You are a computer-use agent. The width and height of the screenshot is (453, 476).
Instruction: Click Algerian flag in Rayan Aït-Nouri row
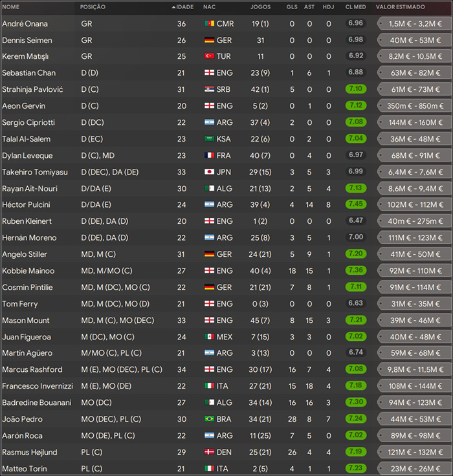point(209,188)
